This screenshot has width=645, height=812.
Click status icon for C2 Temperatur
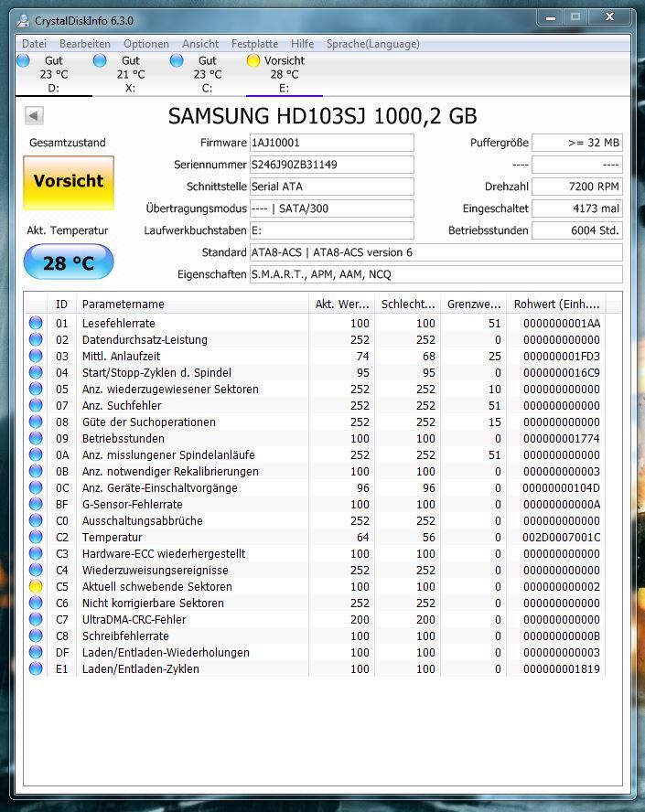click(x=36, y=537)
